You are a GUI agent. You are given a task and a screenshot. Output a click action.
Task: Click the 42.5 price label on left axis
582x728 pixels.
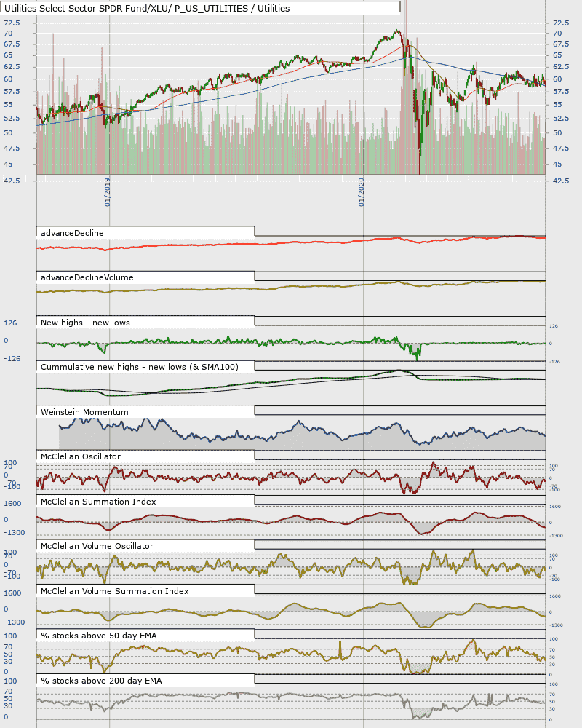(12, 181)
